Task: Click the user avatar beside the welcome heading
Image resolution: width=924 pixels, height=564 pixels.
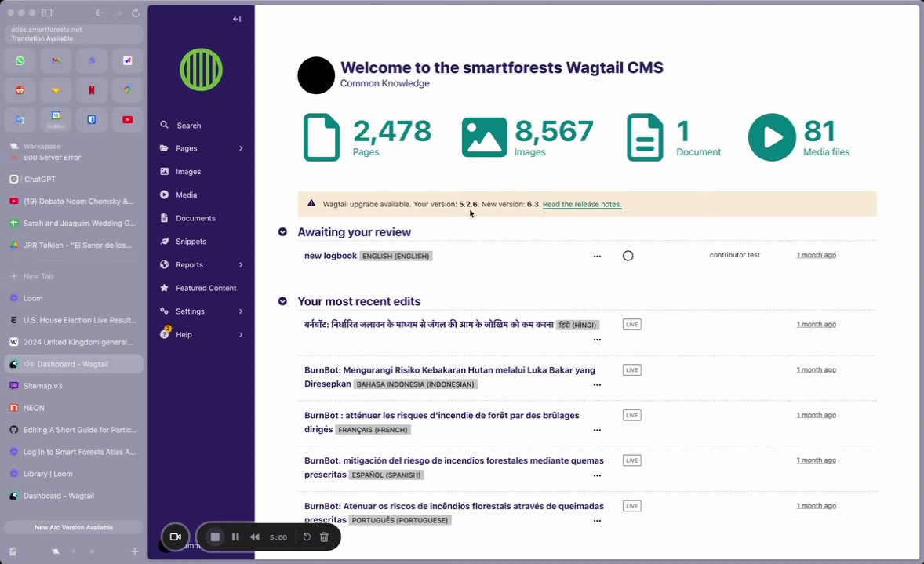Action: (316, 75)
